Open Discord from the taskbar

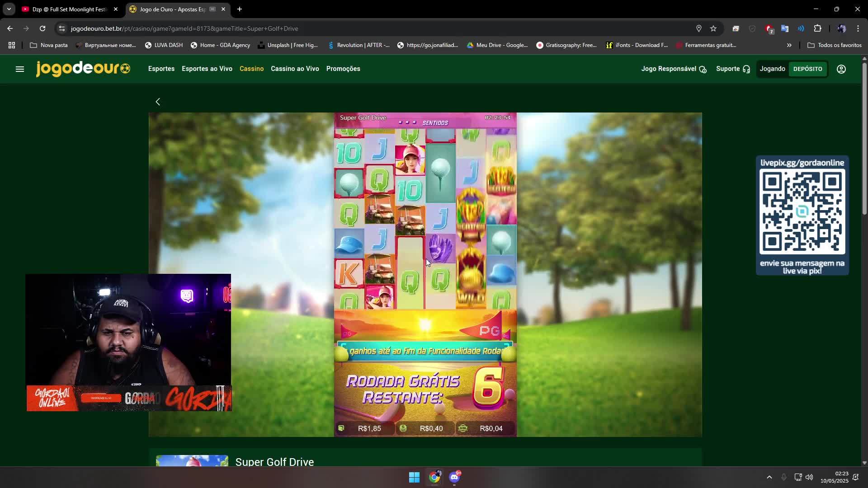click(455, 477)
